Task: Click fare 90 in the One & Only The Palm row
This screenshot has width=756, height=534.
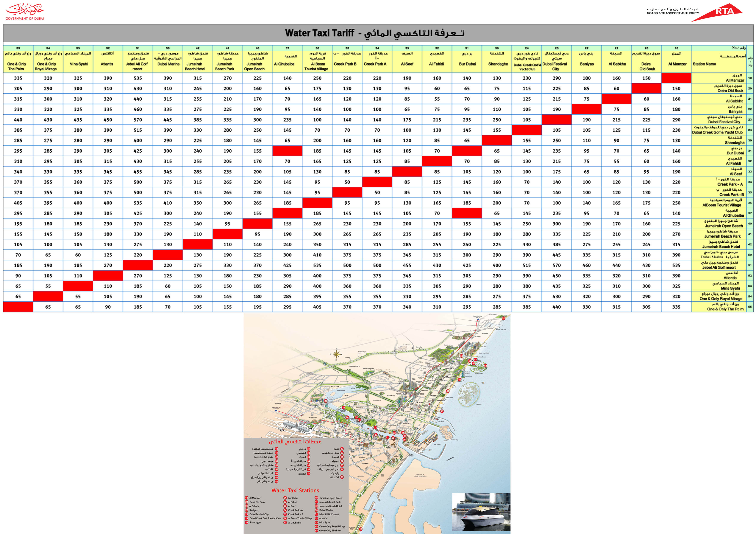Action: 108,307
